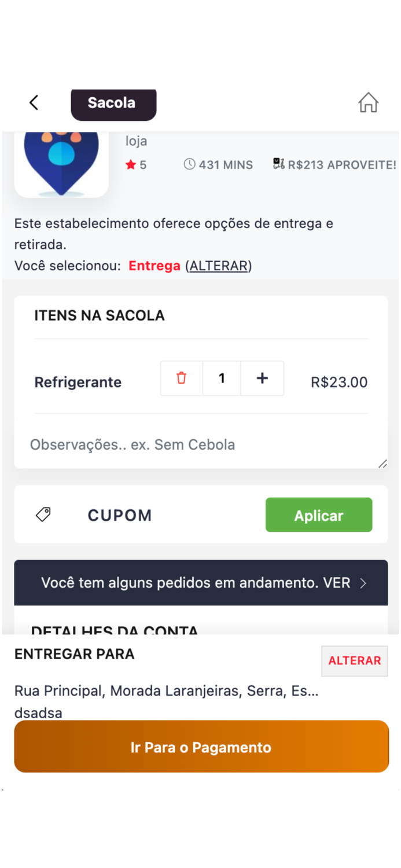Select the star rating icon showing 5

point(132,164)
